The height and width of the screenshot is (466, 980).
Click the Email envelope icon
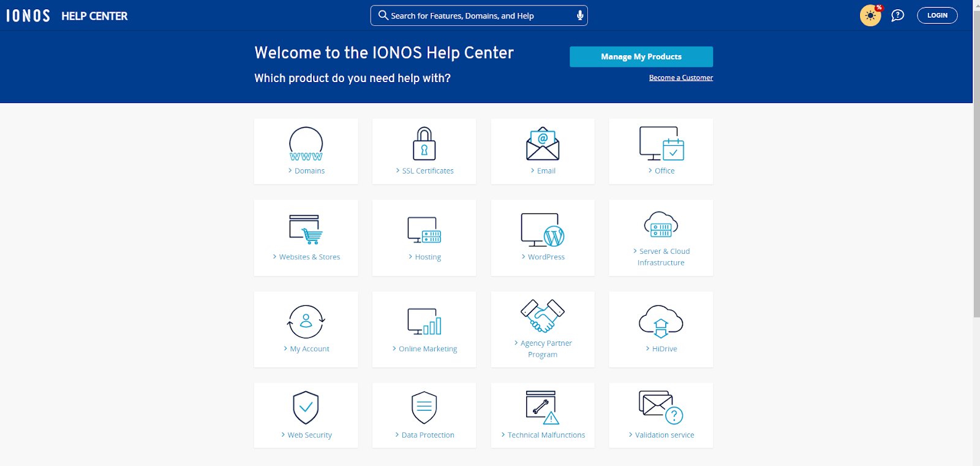tap(543, 143)
